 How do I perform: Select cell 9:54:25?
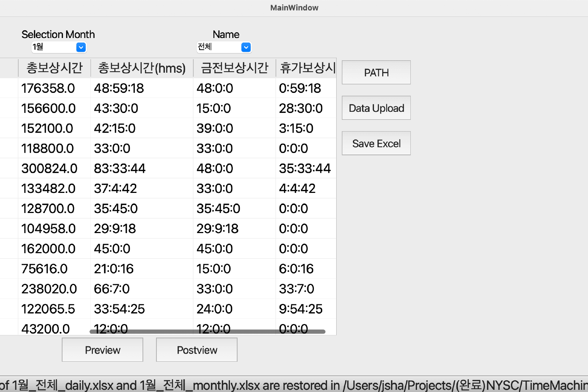(306, 309)
